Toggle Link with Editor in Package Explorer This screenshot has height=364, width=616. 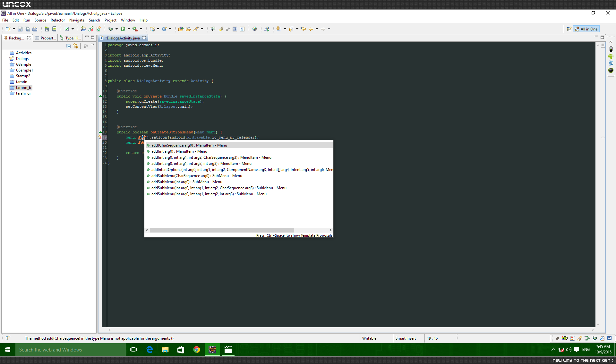pos(76,46)
